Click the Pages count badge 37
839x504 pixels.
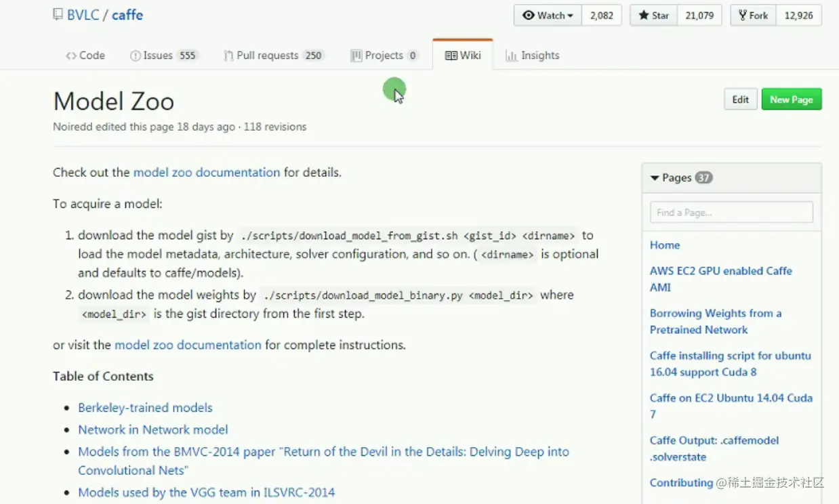[704, 177]
